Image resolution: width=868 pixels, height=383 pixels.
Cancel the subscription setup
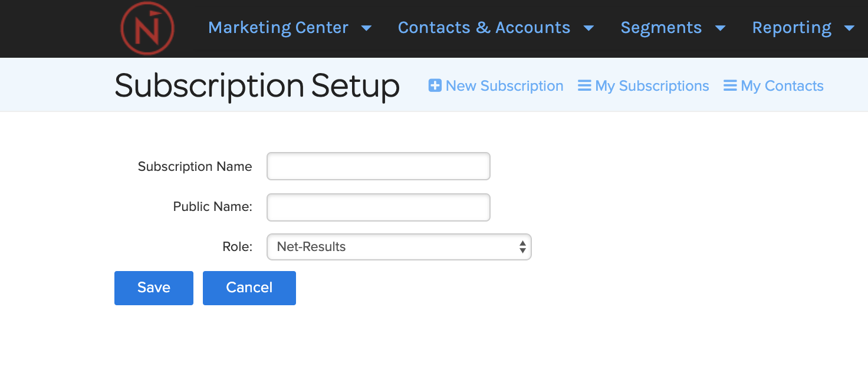[x=249, y=288]
